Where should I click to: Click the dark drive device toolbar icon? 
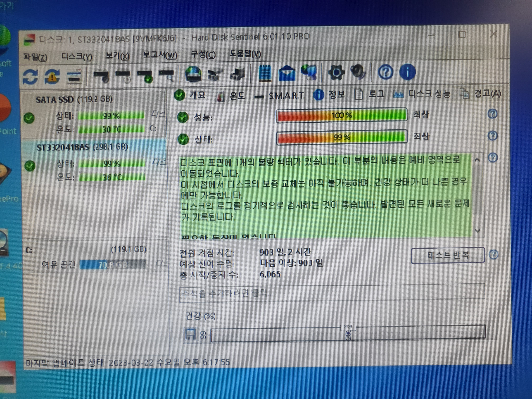point(237,74)
